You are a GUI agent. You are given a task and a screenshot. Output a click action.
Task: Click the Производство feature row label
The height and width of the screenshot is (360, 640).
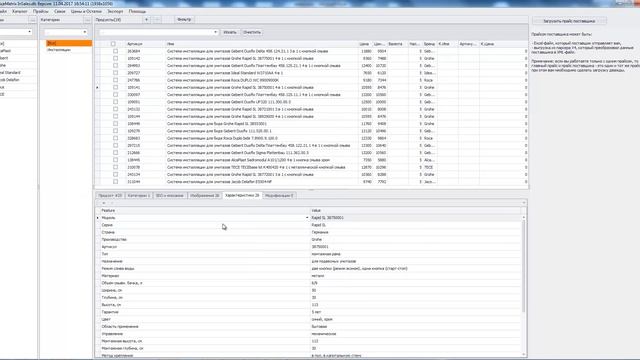[114, 240]
